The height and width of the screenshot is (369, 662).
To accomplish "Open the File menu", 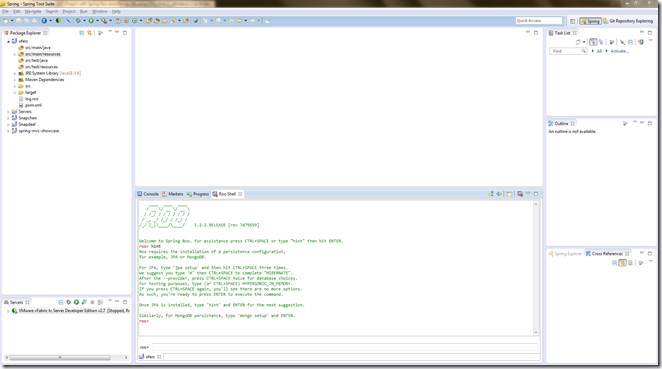I will tap(5, 11).
